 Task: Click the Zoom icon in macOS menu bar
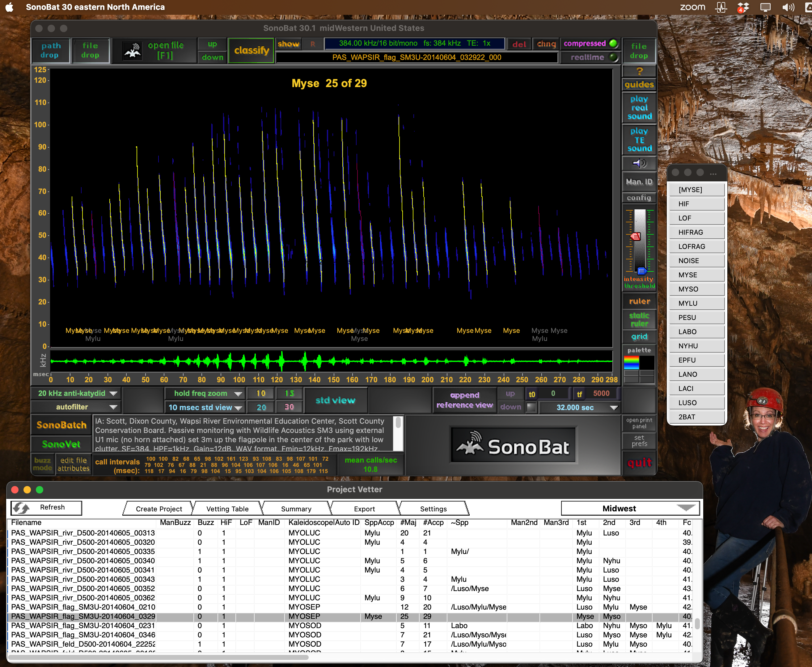click(692, 7)
